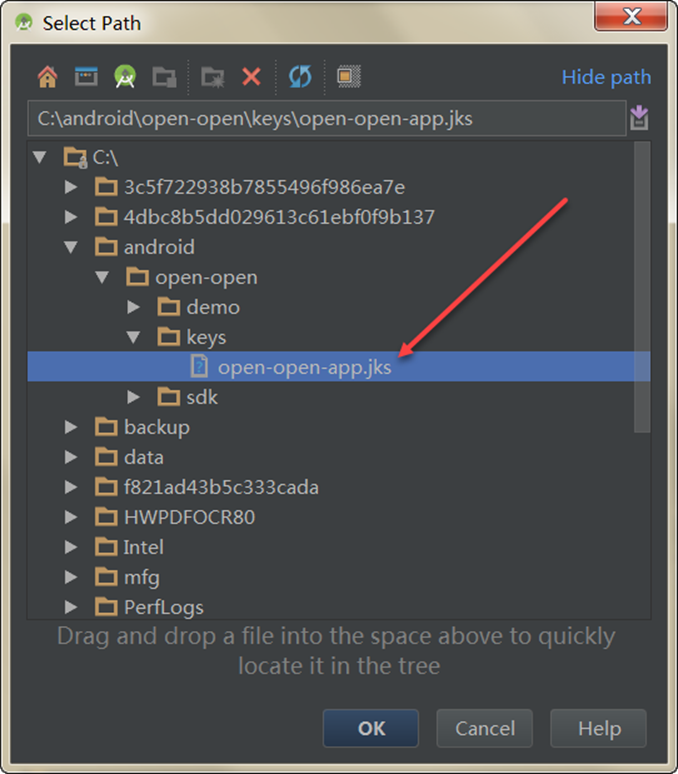Select the Android project directory icon
The width and height of the screenshot is (678, 774).
pyautogui.click(x=125, y=77)
